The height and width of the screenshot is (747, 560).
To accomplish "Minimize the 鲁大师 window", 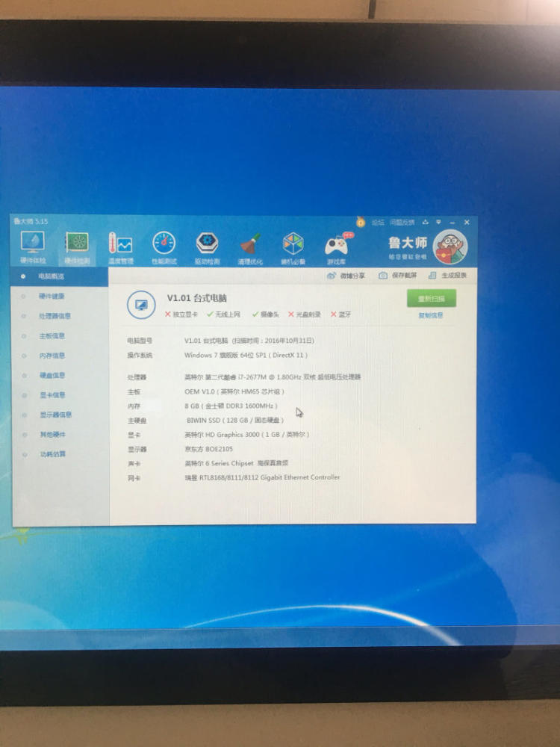I will [452, 223].
